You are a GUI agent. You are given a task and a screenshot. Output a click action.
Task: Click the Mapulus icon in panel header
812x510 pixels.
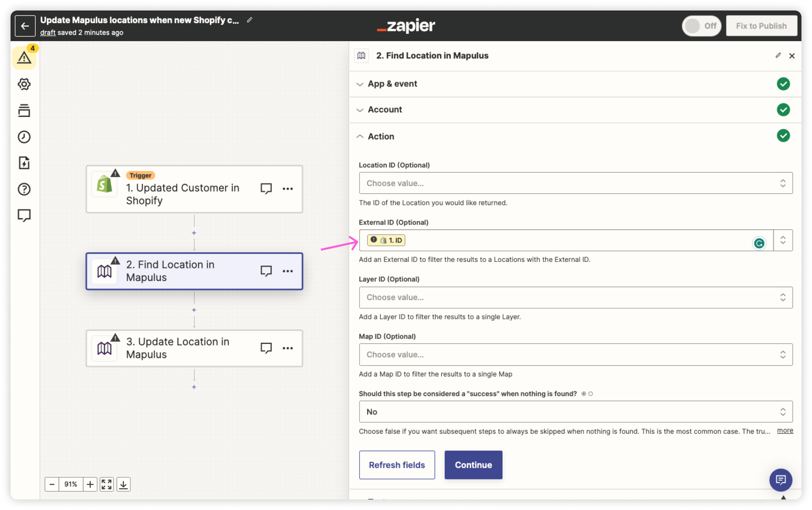pyautogui.click(x=361, y=56)
